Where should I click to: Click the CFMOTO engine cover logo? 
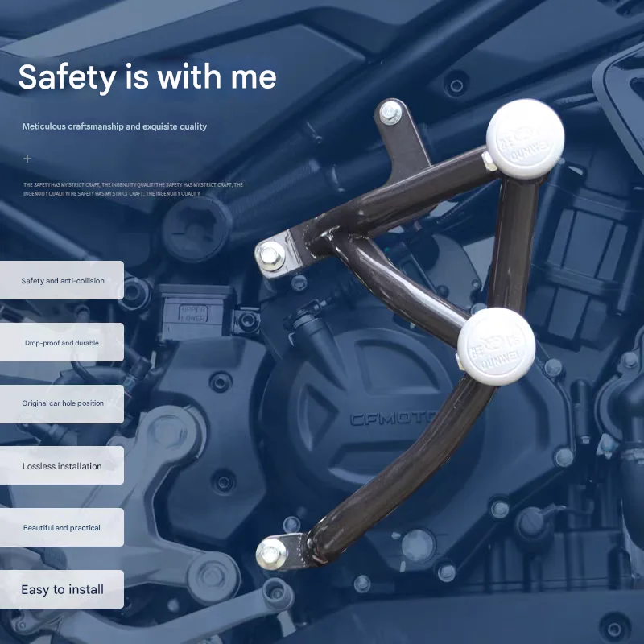click(x=392, y=419)
